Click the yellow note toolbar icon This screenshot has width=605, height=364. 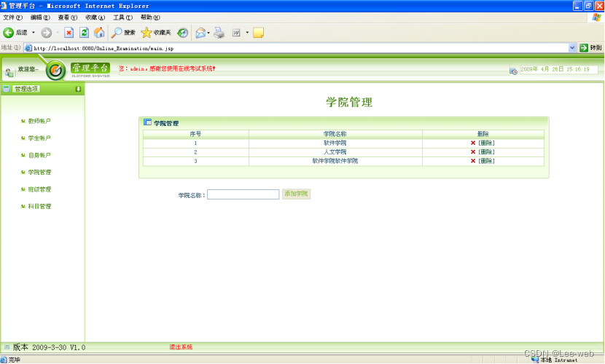pyautogui.click(x=258, y=33)
